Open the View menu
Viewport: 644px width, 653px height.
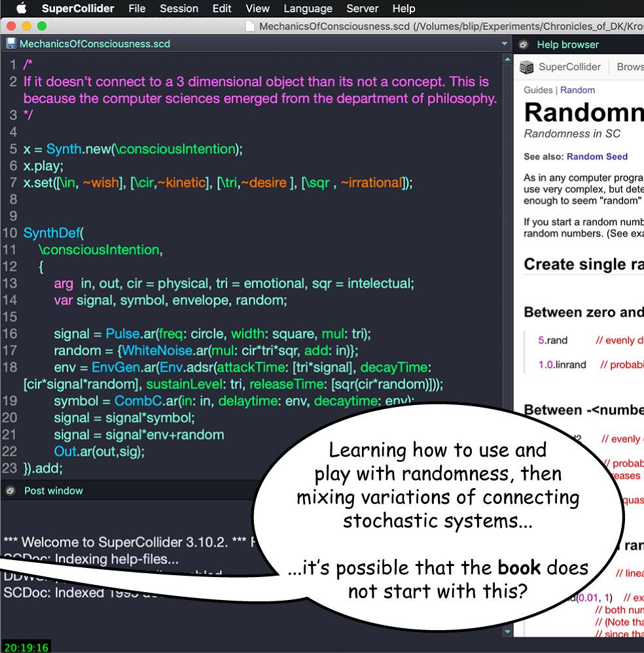click(257, 9)
